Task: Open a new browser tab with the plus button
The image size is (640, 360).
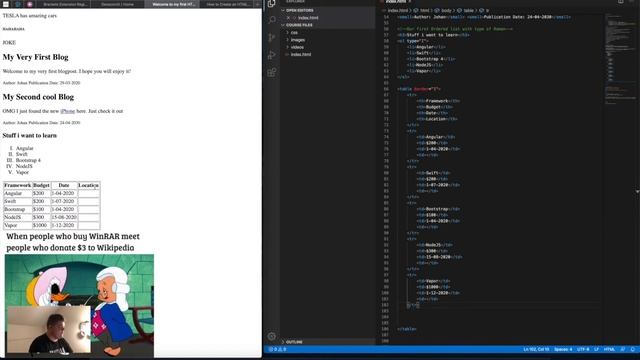Action: tap(257, 4)
